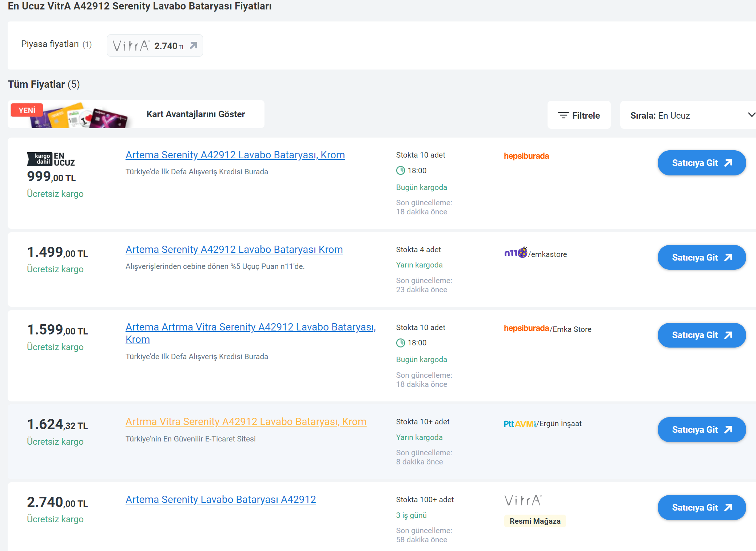
Task: Go to seller for the 2.740,00 TL offer
Action: 701,507
